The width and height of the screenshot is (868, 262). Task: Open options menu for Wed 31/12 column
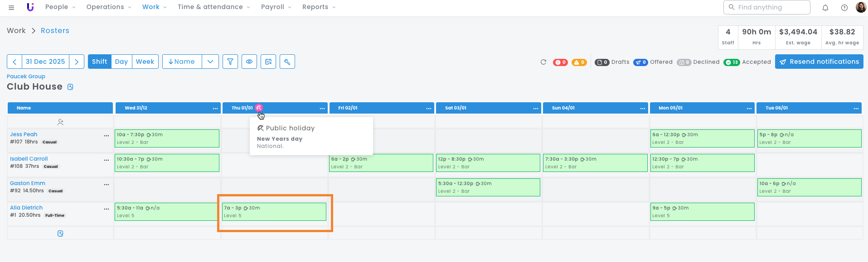(x=215, y=108)
